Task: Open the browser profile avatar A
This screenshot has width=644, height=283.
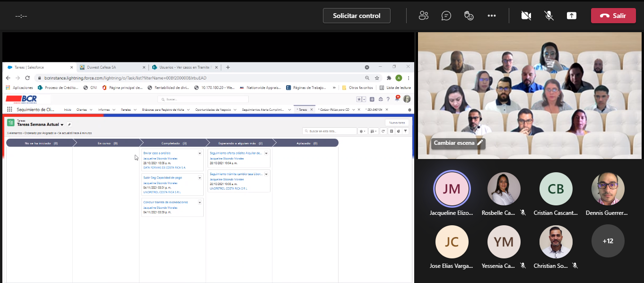Action: coord(399,78)
